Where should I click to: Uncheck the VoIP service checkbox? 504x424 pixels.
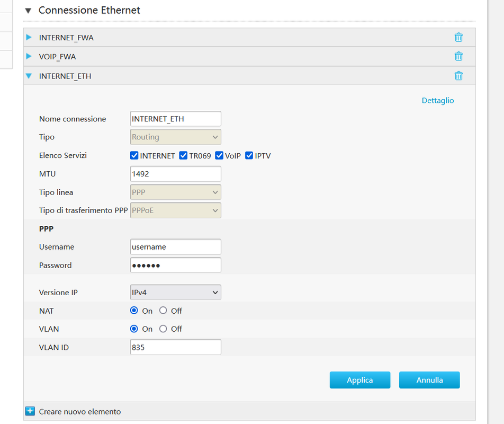pos(219,155)
